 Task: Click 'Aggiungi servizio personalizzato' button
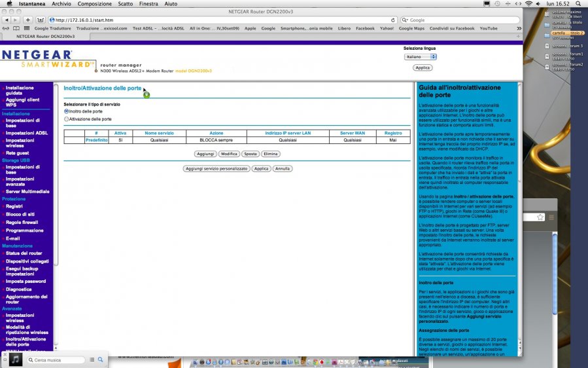pyautogui.click(x=216, y=168)
